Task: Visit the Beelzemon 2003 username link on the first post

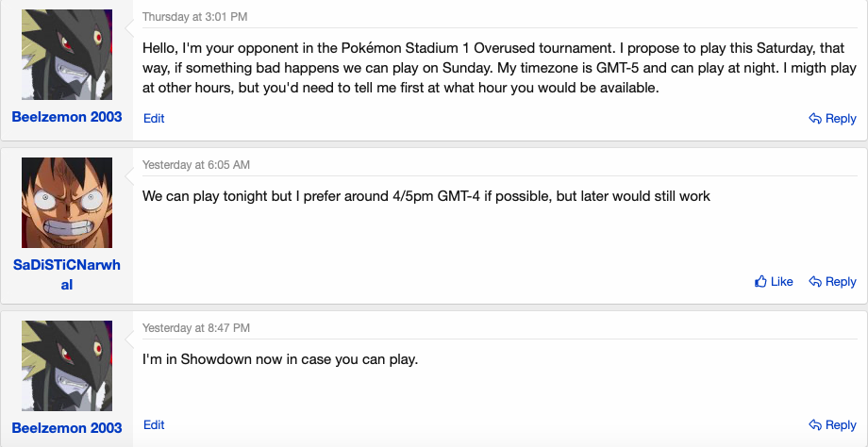Action: [66, 143]
